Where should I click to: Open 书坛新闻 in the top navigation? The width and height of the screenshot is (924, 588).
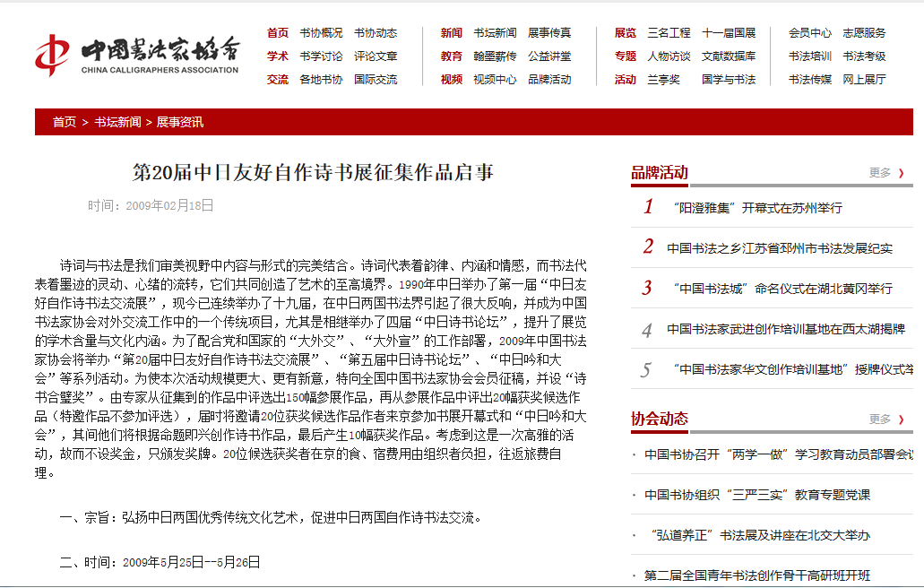(495, 33)
